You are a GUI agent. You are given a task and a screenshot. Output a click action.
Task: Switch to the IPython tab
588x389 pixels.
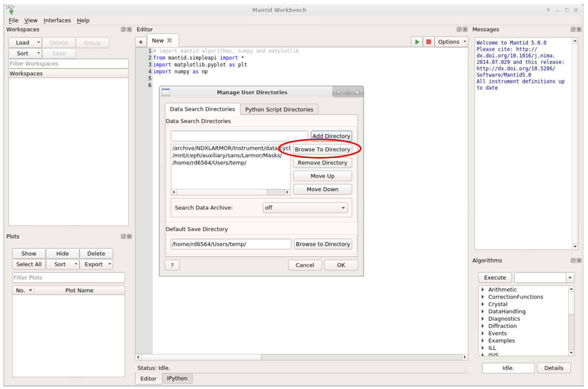(177, 378)
